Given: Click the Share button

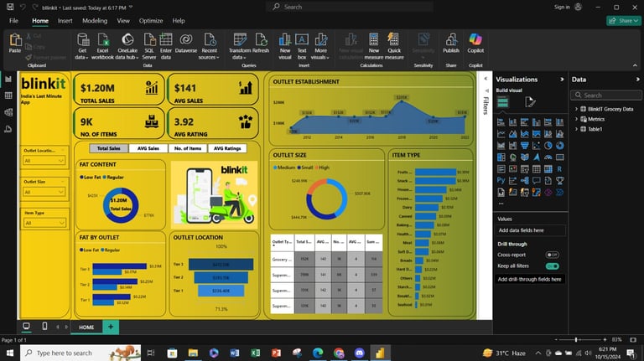Looking at the screenshot, I should pyautogui.click(x=624, y=20).
